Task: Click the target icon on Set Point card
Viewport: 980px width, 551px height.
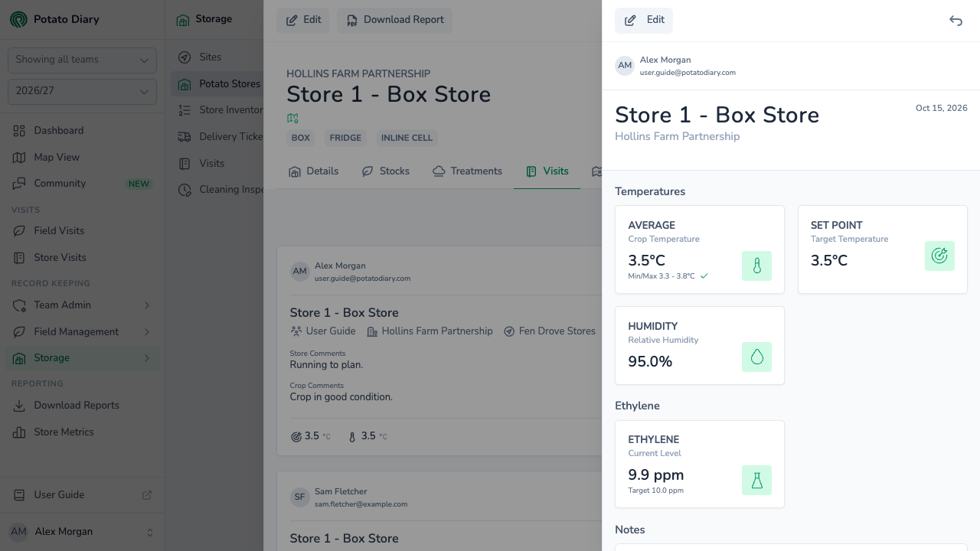Action: tap(939, 256)
